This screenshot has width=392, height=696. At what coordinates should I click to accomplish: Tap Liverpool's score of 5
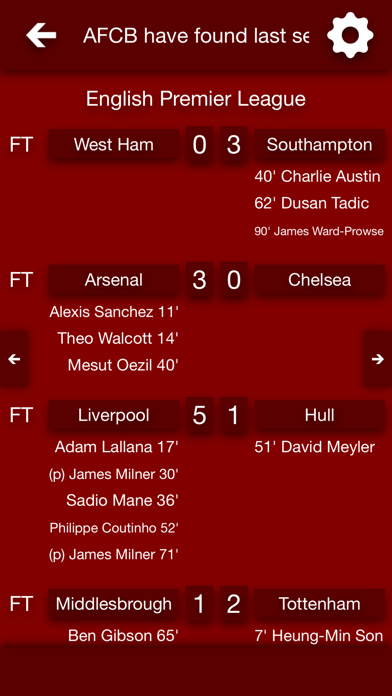199,415
